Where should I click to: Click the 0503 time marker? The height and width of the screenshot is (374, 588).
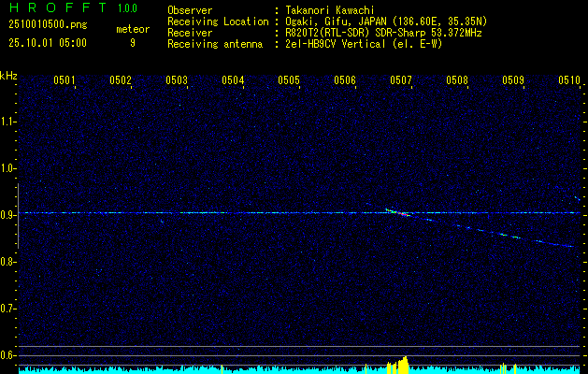pyautogui.click(x=177, y=80)
